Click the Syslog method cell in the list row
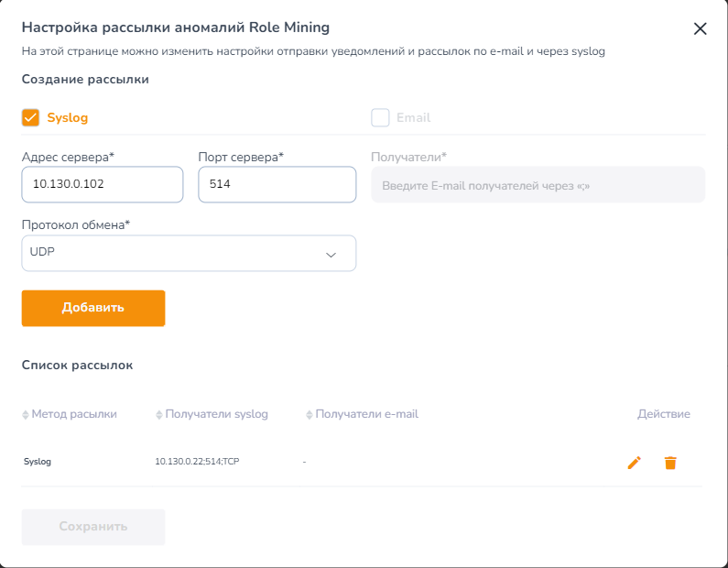This screenshot has height=568, width=728. [x=38, y=461]
